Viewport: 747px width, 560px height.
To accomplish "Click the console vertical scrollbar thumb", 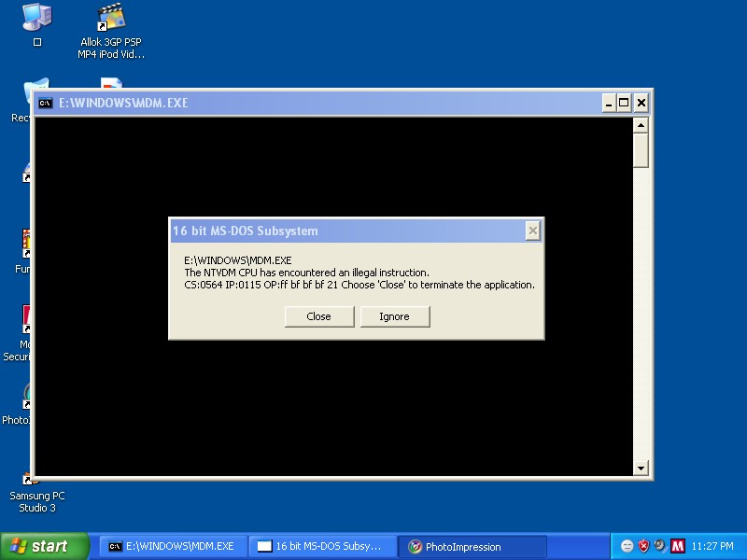I will click(x=641, y=149).
